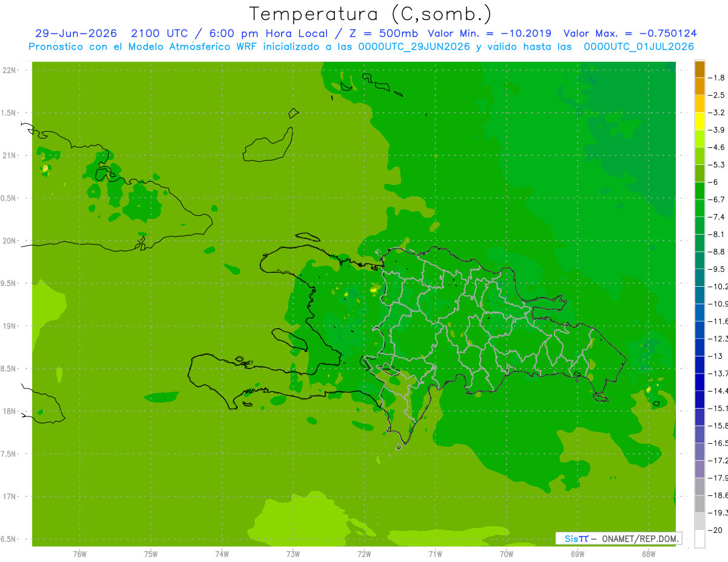Click the "19N" latitude label
This screenshot has width=728, height=562.
(x=10, y=326)
